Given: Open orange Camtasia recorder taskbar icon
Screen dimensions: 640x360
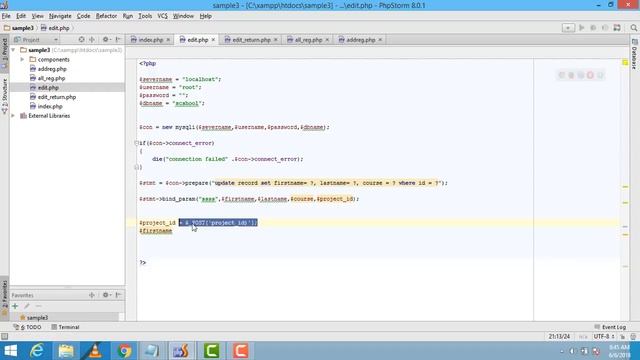Looking at the screenshot, I should (x=240, y=351).
